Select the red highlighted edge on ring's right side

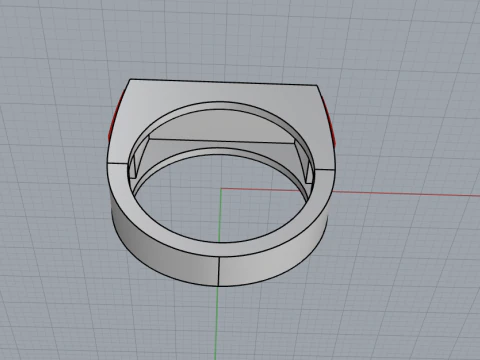[330, 122]
